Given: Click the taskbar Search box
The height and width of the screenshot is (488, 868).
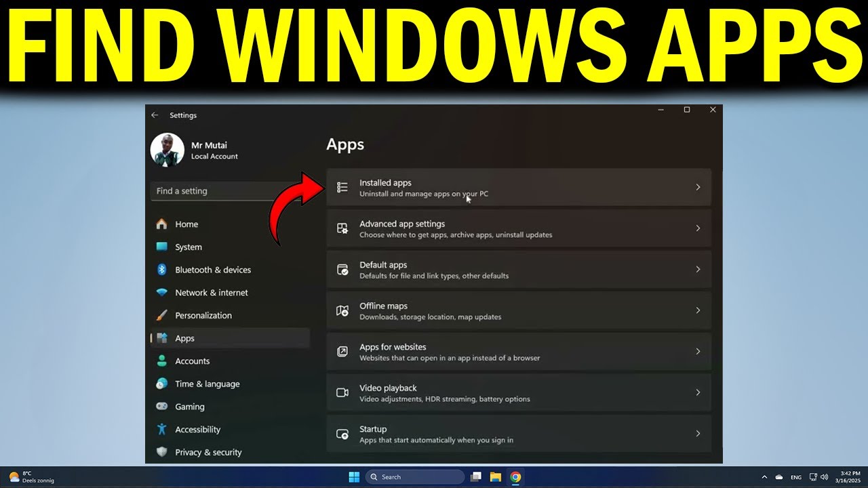Looking at the screenshot, I should [414, 477].
